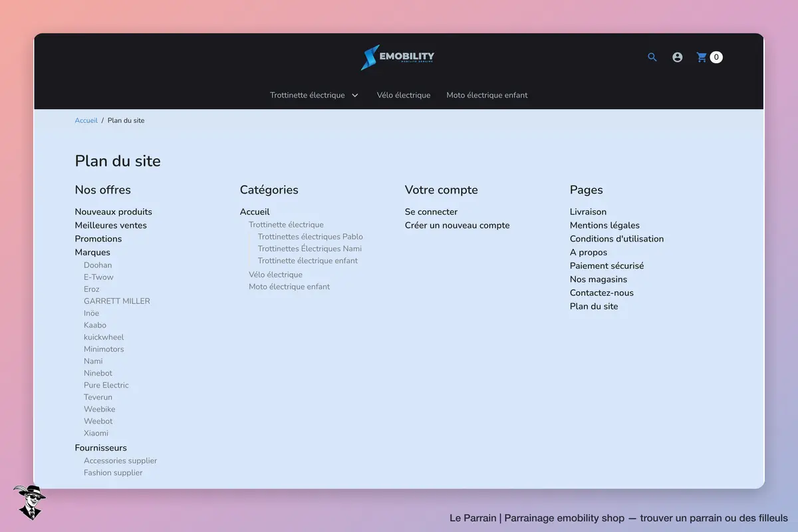This screenshot has width=798, height=532.
Task: Select the Weebike brand
Action: [x=100, y=409]
